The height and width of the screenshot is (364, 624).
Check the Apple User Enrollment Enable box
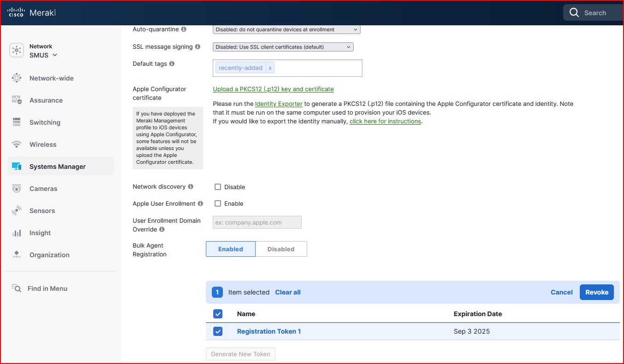pos(218,203)
